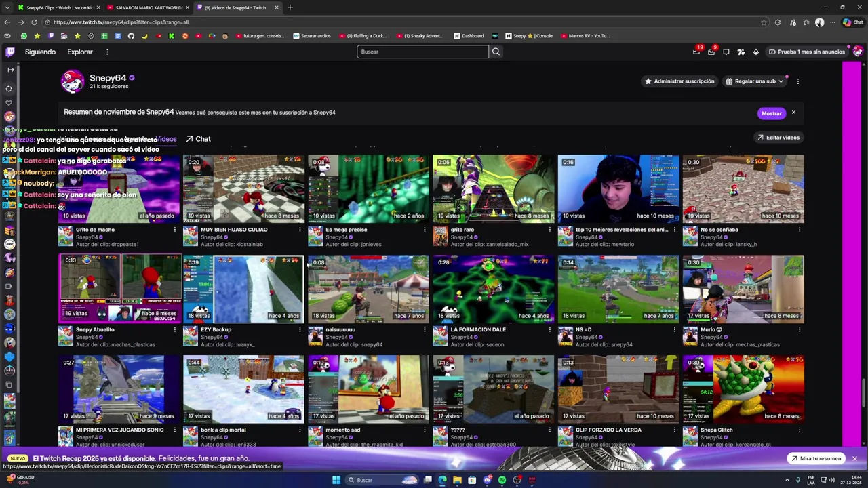Click the browser reload button
Viewport: 868px width, 488px height.
coord(33,22)
